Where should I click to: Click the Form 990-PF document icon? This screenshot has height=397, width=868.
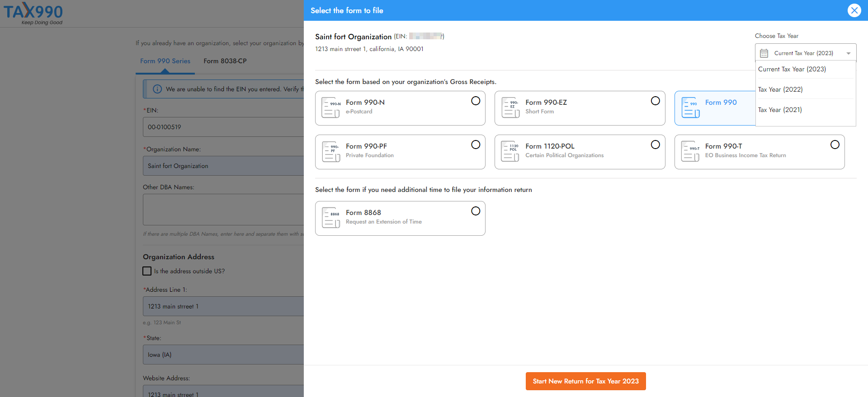coord(330,151)
